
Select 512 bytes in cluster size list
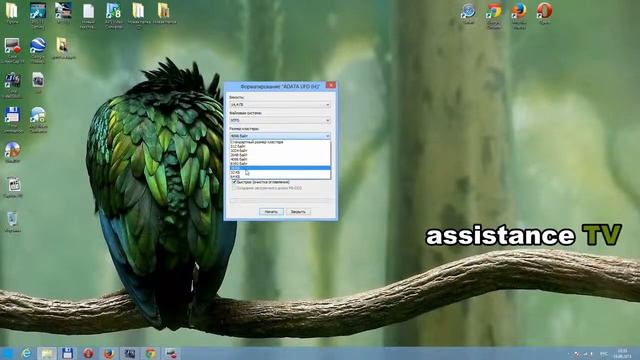coord(280,147)
